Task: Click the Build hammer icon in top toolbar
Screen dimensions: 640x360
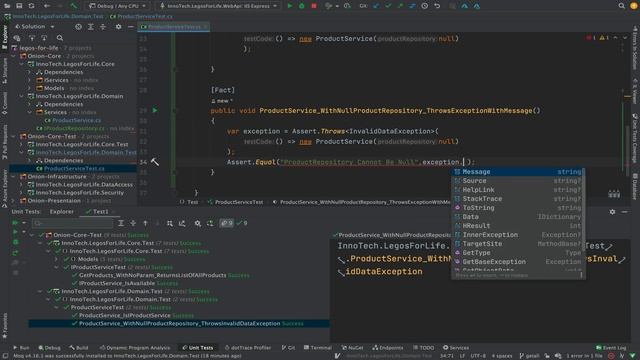Action: [x=73, y=6]
